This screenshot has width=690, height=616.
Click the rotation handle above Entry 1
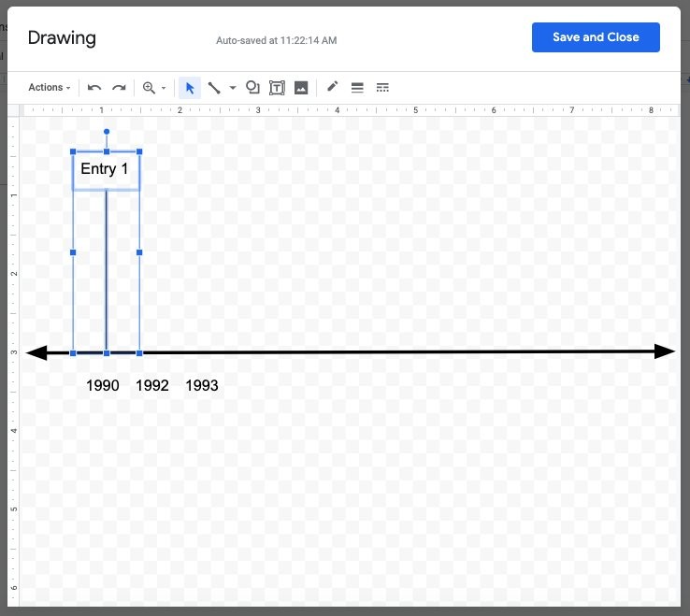tap(107, 132)
